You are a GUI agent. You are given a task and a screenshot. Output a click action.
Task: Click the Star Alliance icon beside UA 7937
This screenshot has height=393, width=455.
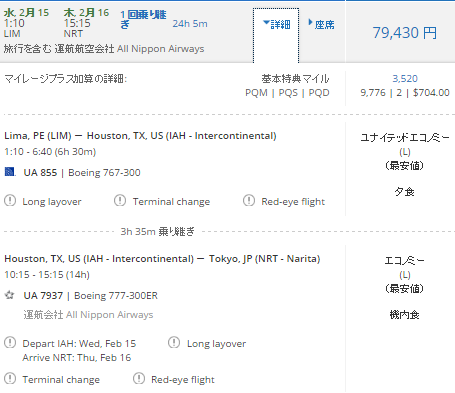tap(10, 295)
